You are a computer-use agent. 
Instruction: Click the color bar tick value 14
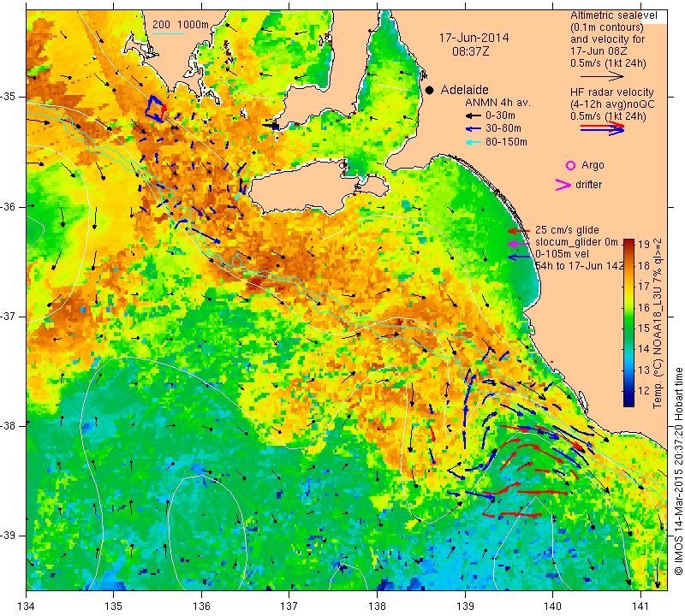click(x=644, y=349)
